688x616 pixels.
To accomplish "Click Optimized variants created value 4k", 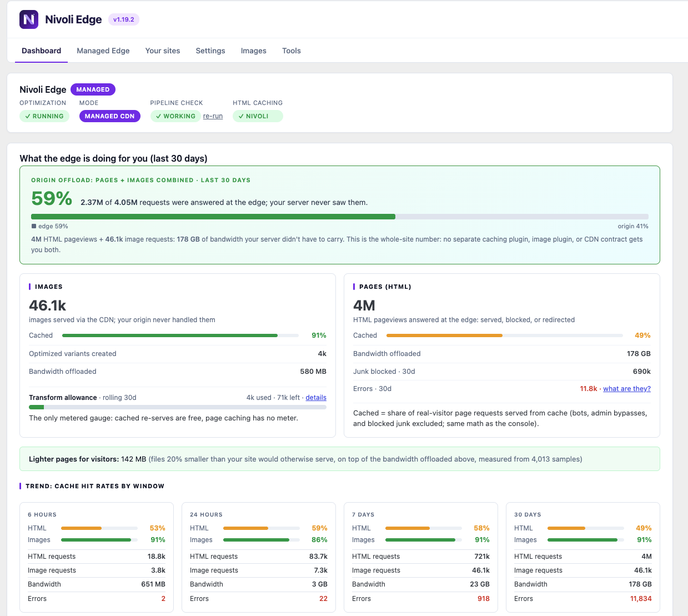I will (322, 354).
